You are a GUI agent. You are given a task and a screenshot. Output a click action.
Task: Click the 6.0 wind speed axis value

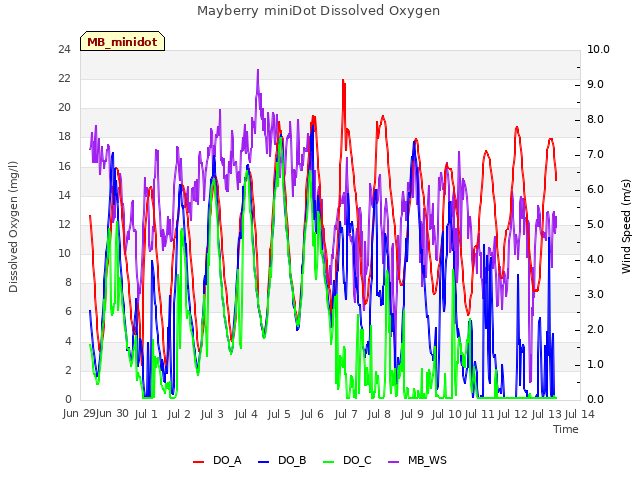pyautogui.click(x=596, y=190)
